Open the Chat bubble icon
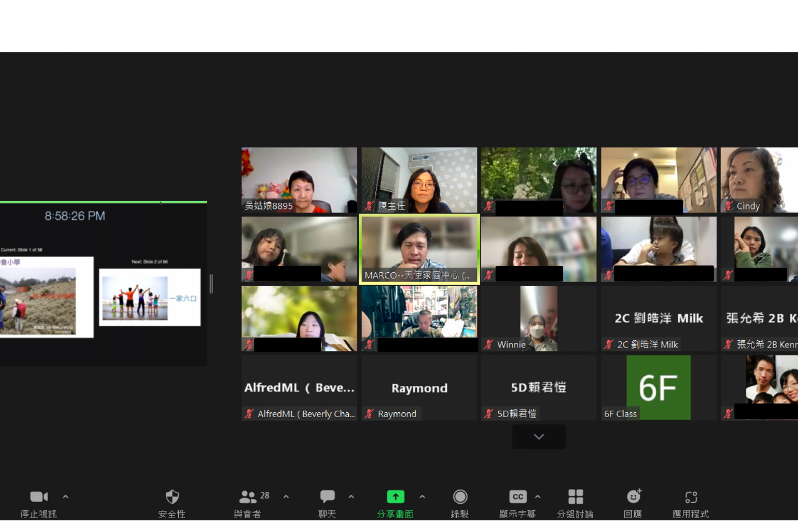Viewport: 798px width, 532px height. (x=327, y=496)
